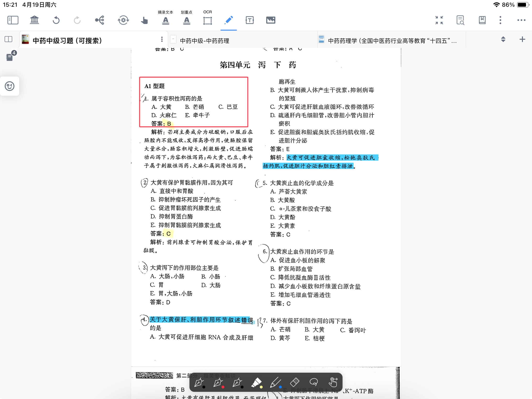Switch to the 中药中级-中药药理 tab

[x=205, y=41]
